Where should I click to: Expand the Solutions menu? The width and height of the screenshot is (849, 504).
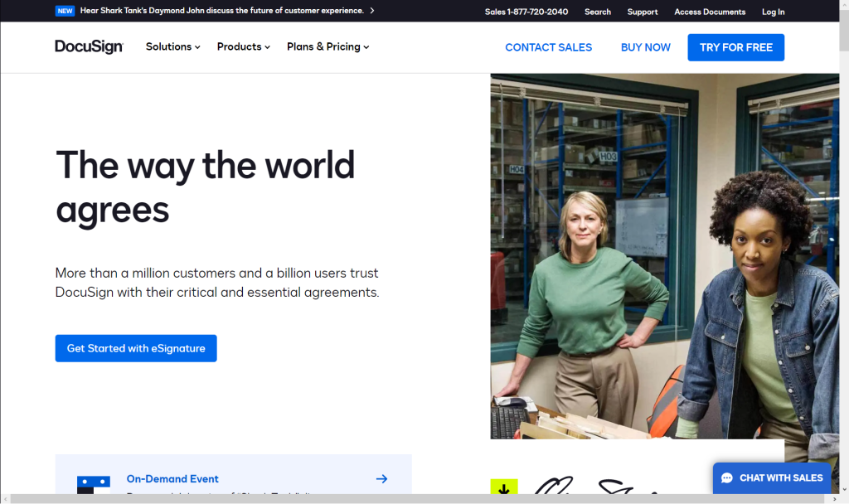(172, 46)
